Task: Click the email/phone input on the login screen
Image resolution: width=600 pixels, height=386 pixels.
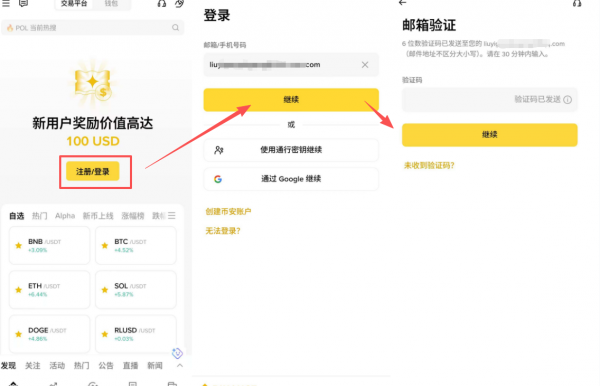Action: coord(291,65)
